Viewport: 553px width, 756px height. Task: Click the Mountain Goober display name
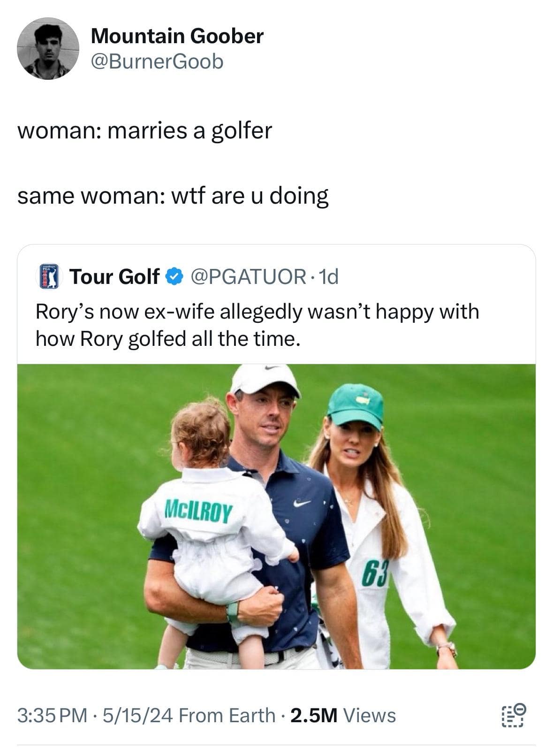click(x=177, y=36)
